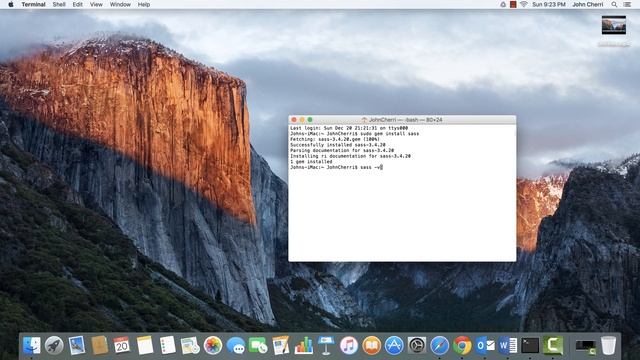Open the Contacts address book icon
Image resolution: width=640 pixels, height=360 pixels.
pyautogui.click(x=99, y=345)
